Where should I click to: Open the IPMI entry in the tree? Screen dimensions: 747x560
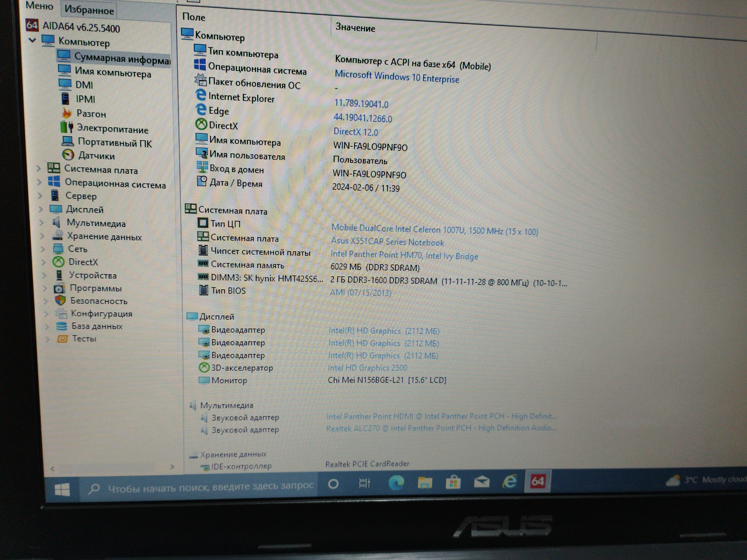click(x=85, y=99)
